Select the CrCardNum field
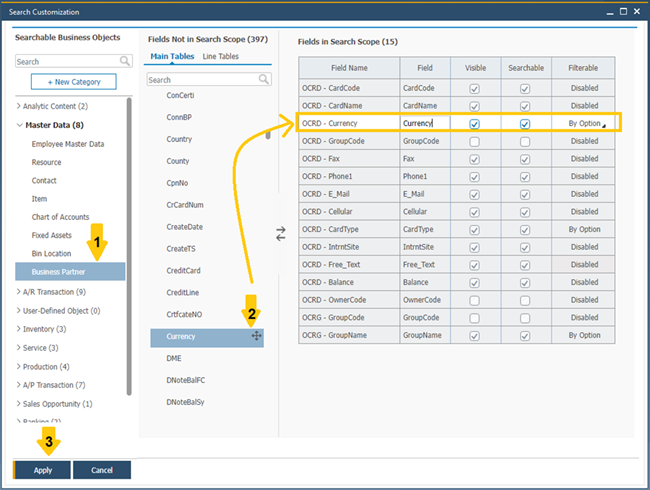The image size is (650, 490). (185, 205)
